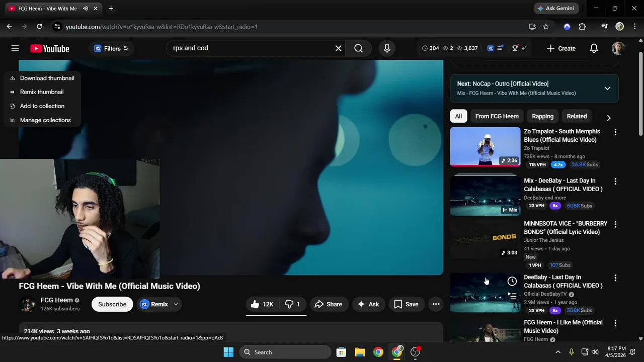Image resolution: width=644 pixels, height=362 pixels.
Task: Open YouTube notifications bell
Action: coord(594,48)
